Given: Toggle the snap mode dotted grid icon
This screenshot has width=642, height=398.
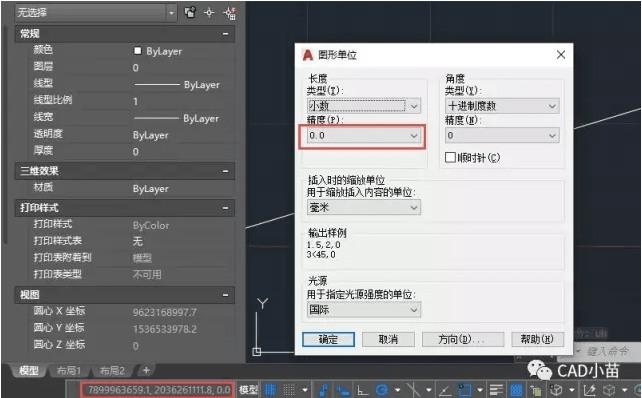Looking at the screenshot, I should [289, 389].
